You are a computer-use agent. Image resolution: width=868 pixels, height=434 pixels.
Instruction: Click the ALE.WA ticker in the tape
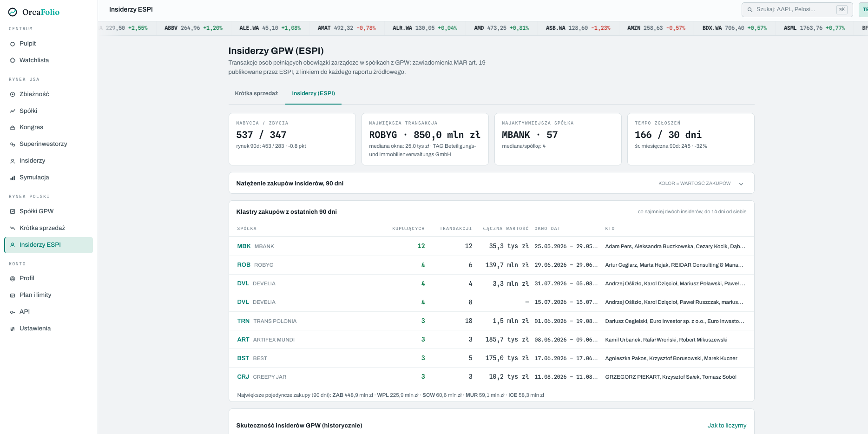point(270,28)
